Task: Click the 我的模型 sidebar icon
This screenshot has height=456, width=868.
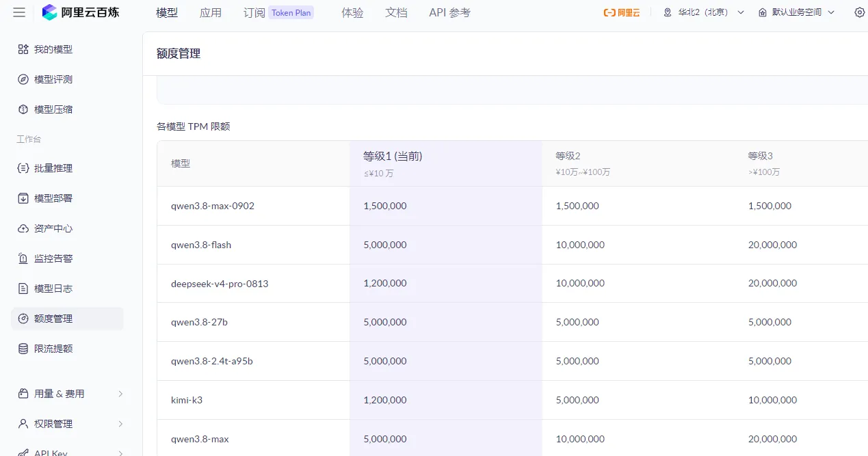Action: pos(23,49)
